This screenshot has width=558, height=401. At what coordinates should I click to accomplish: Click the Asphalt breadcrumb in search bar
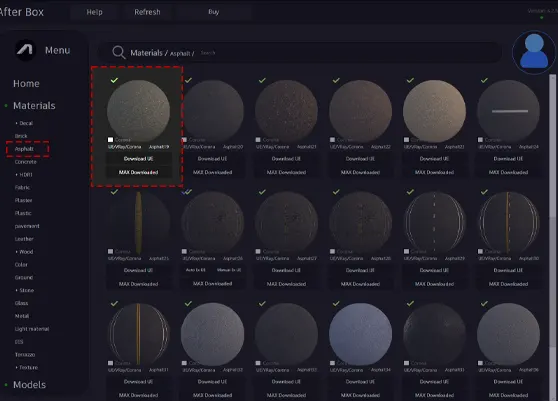point(180,54)
